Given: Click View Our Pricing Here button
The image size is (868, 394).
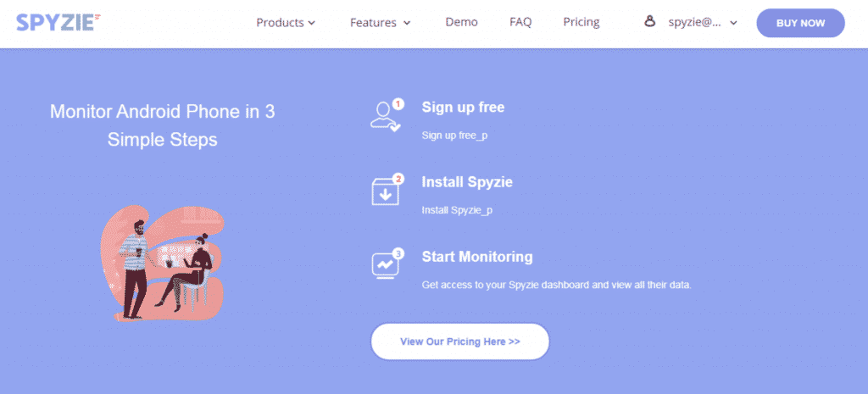Looking at the screenshot, I should click(x=460, y=341).
